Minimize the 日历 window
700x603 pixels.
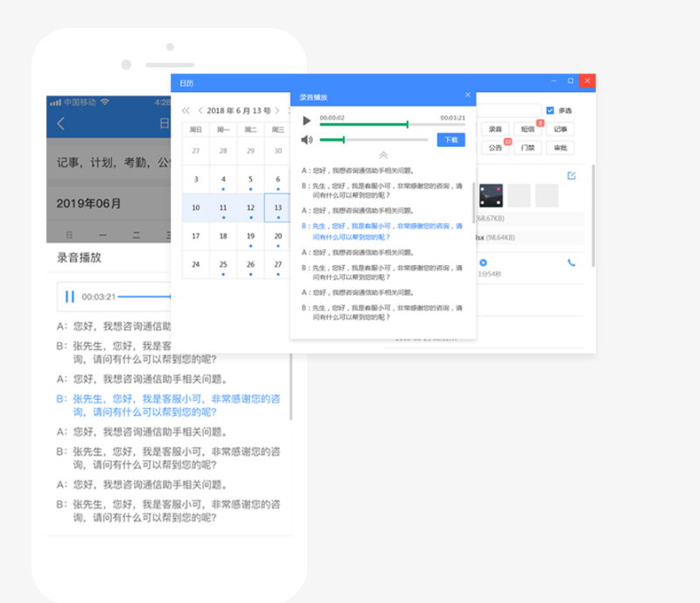pyautogui.click(x=554, y=81)
